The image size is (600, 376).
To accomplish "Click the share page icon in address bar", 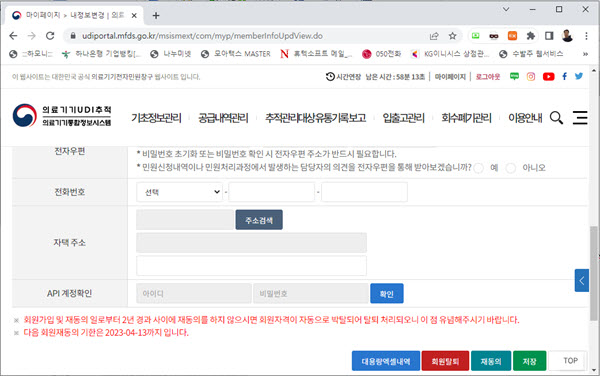I will coord(434,36).
